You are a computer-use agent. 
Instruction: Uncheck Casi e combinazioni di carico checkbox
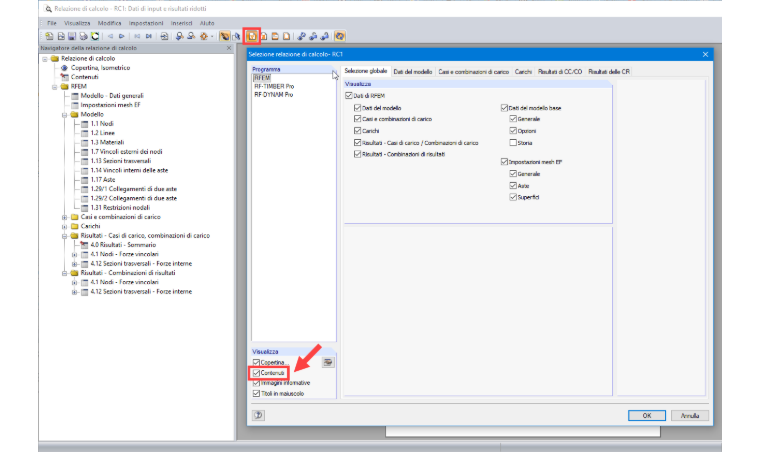(357, 119)
